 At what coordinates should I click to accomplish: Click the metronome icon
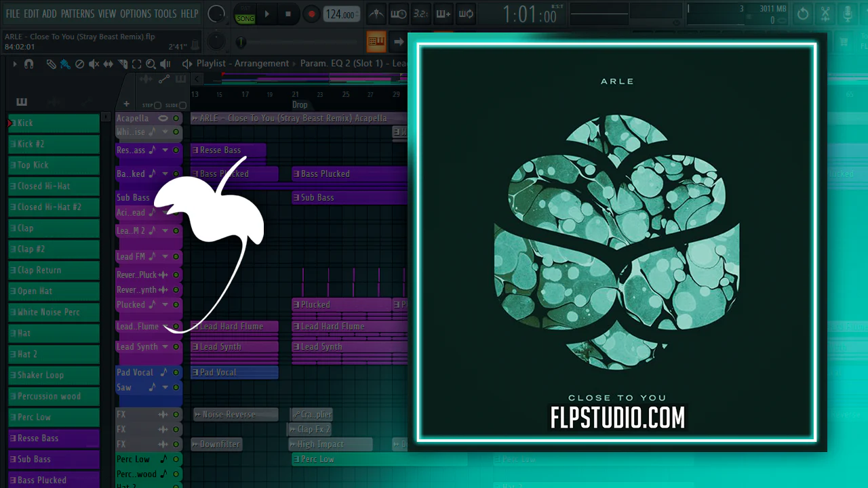(x=376, y=14)
